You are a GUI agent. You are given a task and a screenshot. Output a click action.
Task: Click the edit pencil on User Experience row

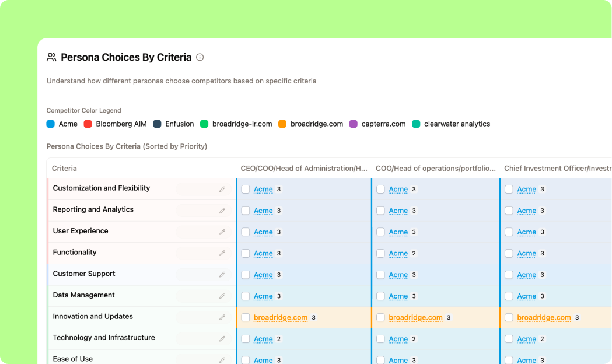pos(222,232)
